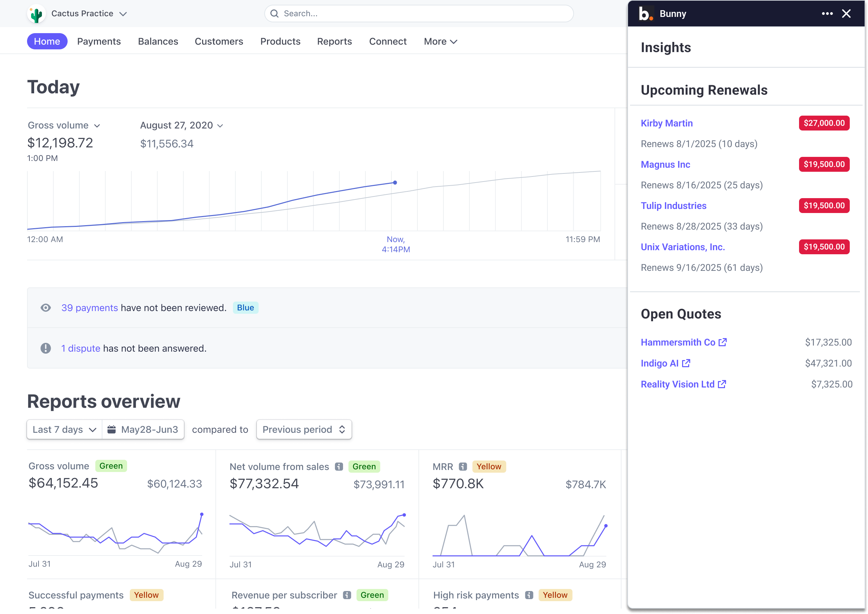This screenshot has width=868, height=614.
Task: Click the Blue badge beside unreviewed payments
Action: coord(245,308)
